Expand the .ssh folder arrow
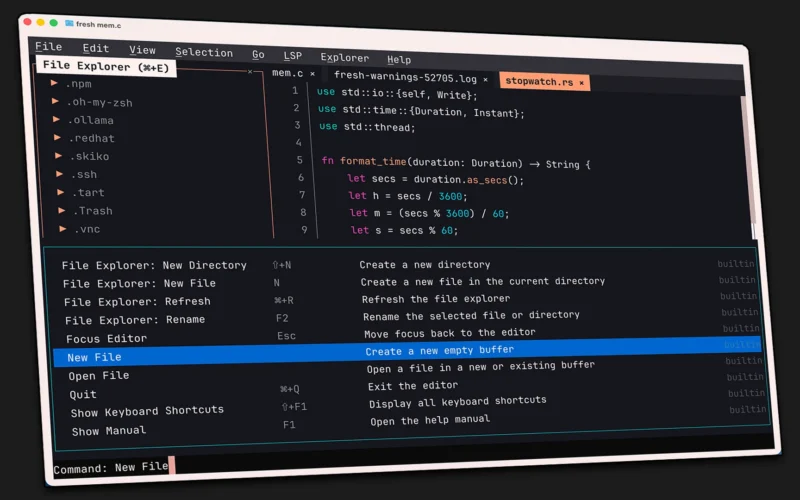 (59, 173)
